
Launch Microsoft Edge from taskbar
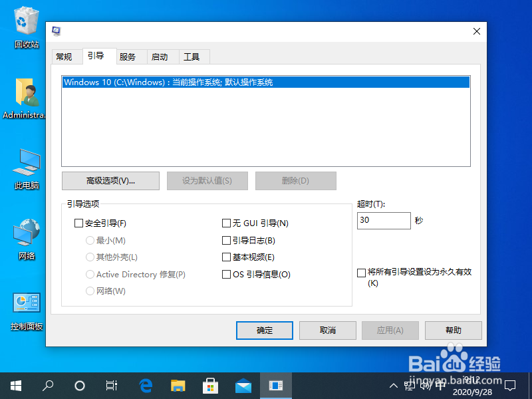coord(146,386)
